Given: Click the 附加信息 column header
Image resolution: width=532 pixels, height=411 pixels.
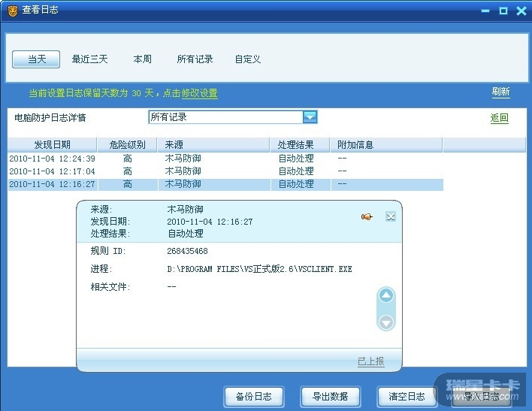Looking at the screenshot, I should [386, 145].
